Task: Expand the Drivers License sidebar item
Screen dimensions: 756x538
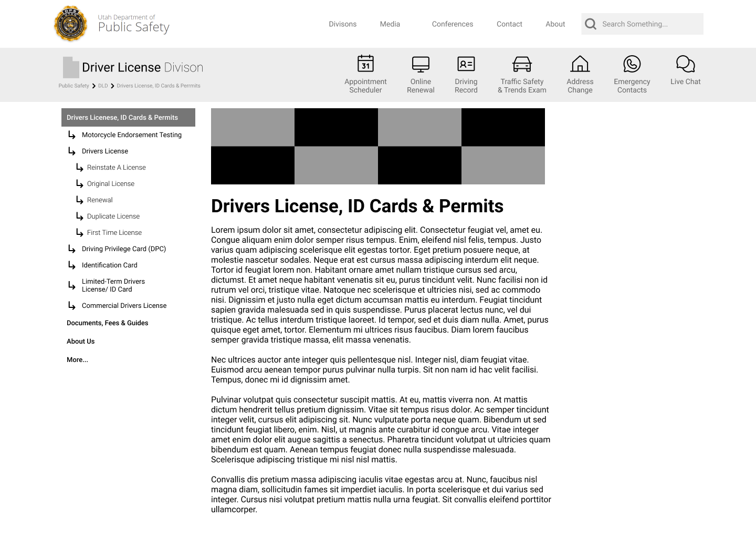Action: (x=105, y=151)
